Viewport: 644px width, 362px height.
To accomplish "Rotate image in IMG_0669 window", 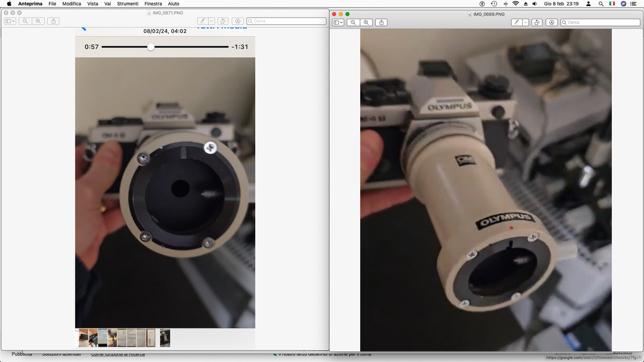I will pyautogui.click(x=537, y=22).
